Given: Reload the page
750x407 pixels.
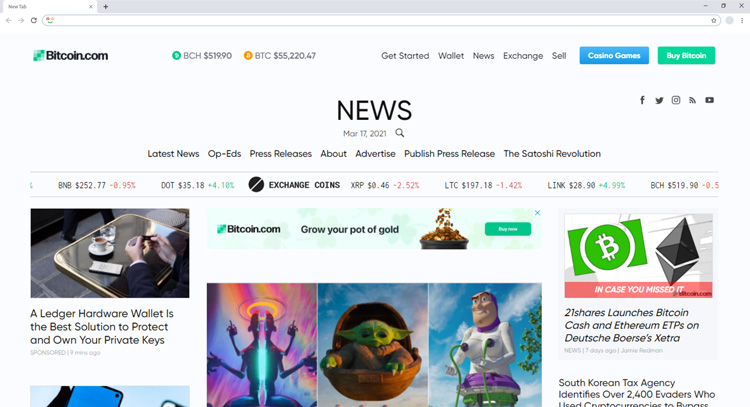Looking at the screenshot, I should pyautogui.click(x=33, y=20).
